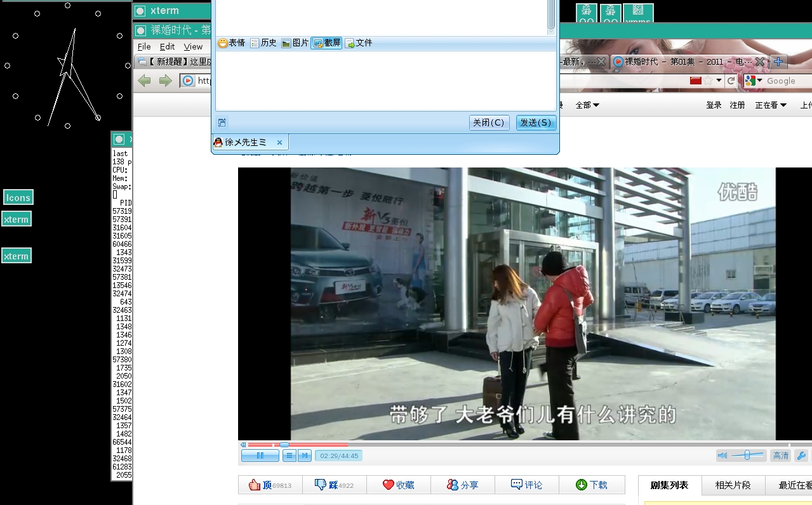Downvote the video with 踩
The image size is (812, 505).
pos(335,485)
